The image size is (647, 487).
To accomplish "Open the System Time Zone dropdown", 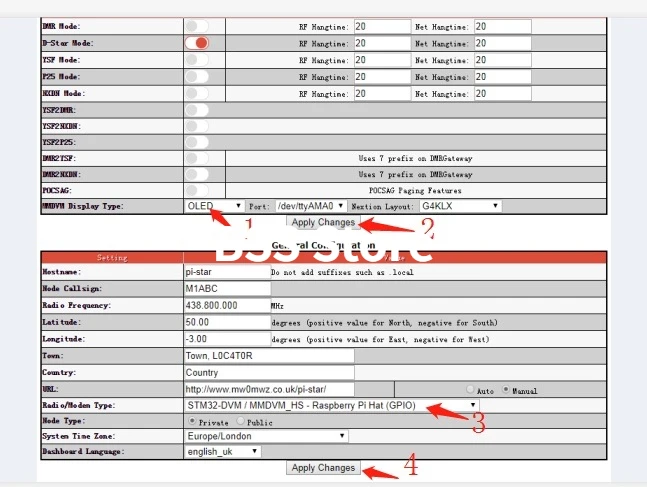I will [266, 436].
